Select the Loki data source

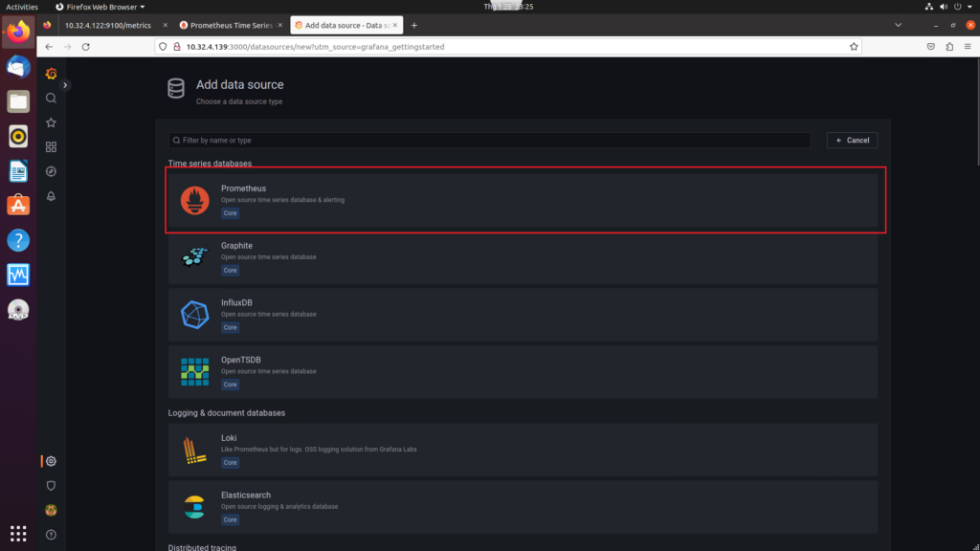point(523,450)
